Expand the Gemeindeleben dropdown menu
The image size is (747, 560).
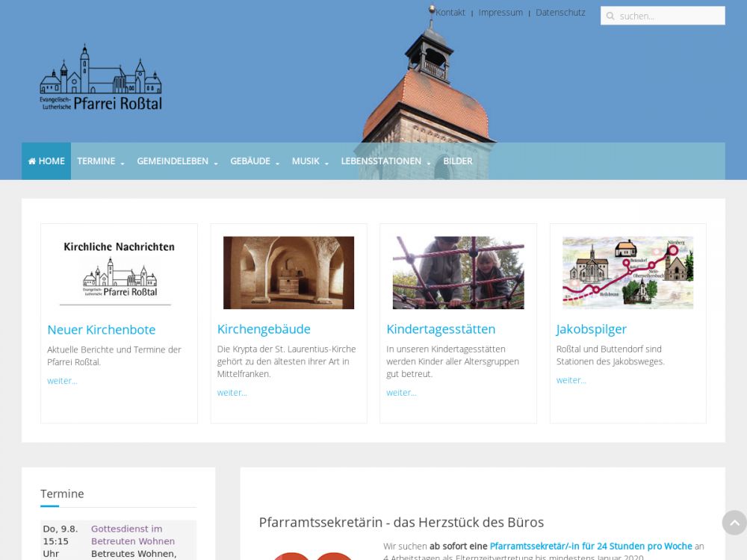click(177, 161)
